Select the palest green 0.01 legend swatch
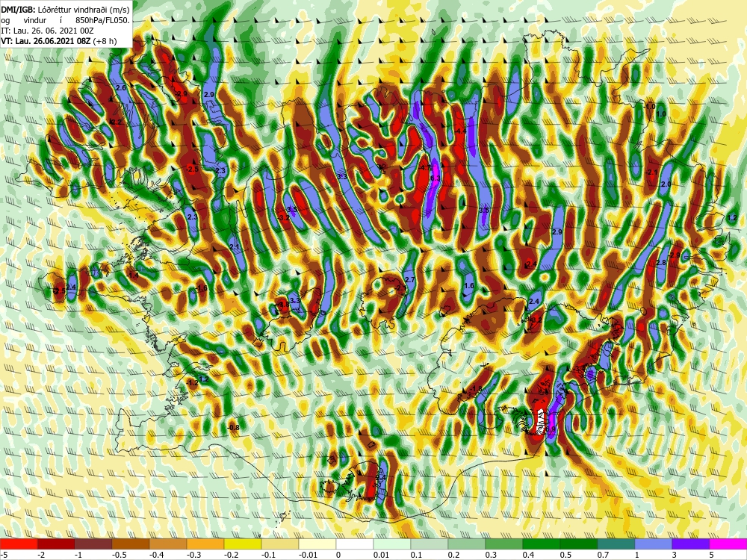 tap(392, 544)
